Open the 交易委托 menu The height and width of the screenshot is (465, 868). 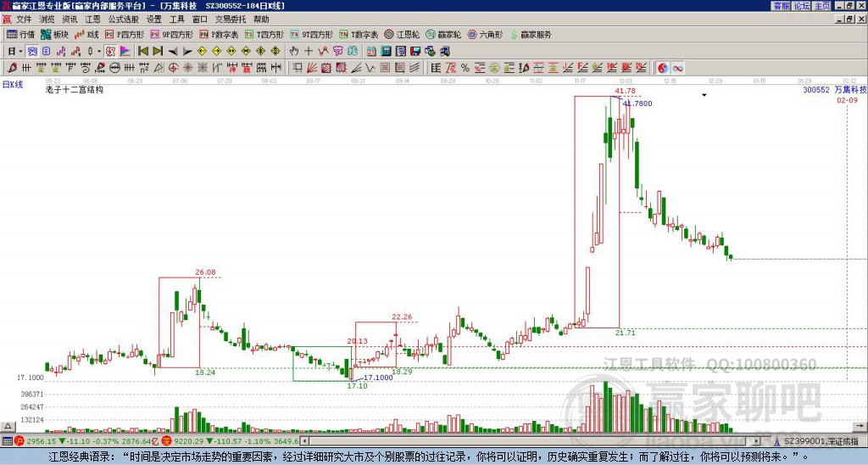pyautogui.click(x=231, y=20)
